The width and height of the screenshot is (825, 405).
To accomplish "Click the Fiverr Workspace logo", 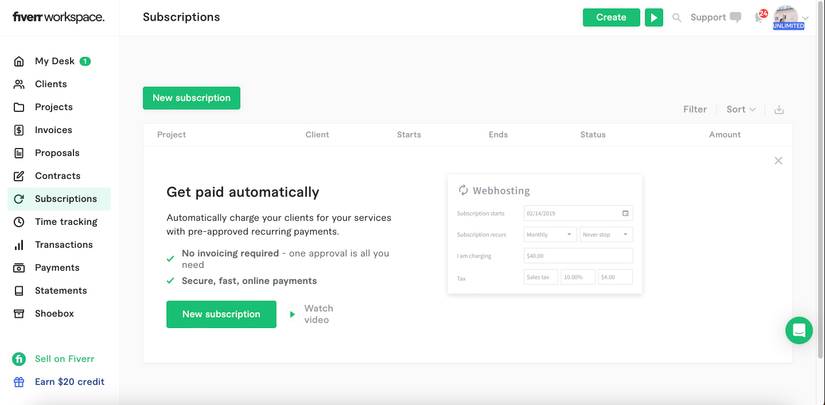I will [x=58, y=17].
